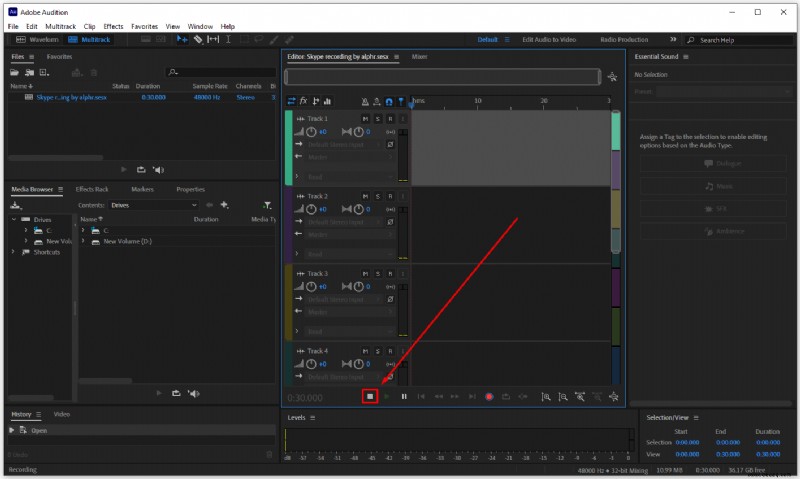The width and height of the screenshot is (800, 479).
Task: Click the Stop button in transport controls
Action: [370, 396]
